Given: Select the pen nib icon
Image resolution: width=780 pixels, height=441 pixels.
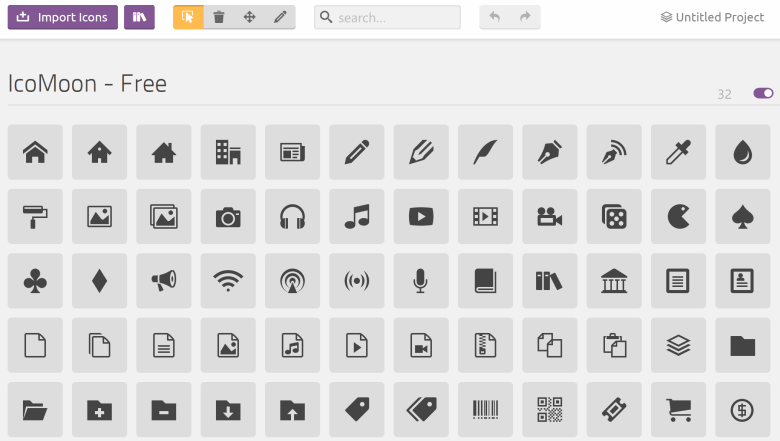Looking at the screenshot, I should tap(550, 152).
